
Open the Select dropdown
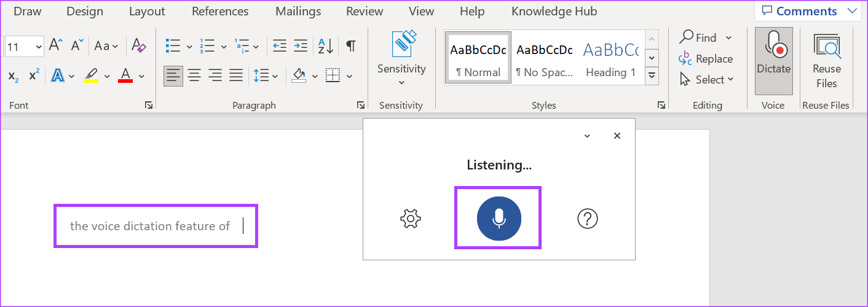click(707, 79)
